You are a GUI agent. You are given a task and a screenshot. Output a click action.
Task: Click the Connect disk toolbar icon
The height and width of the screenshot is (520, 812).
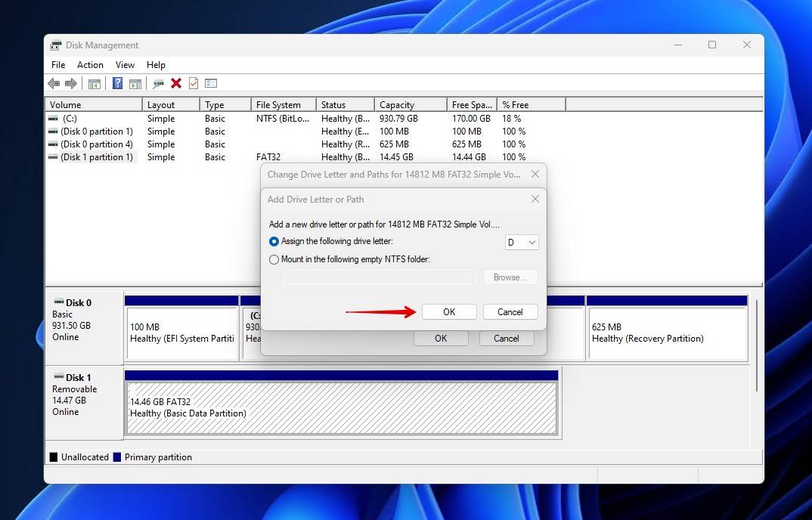159,83
